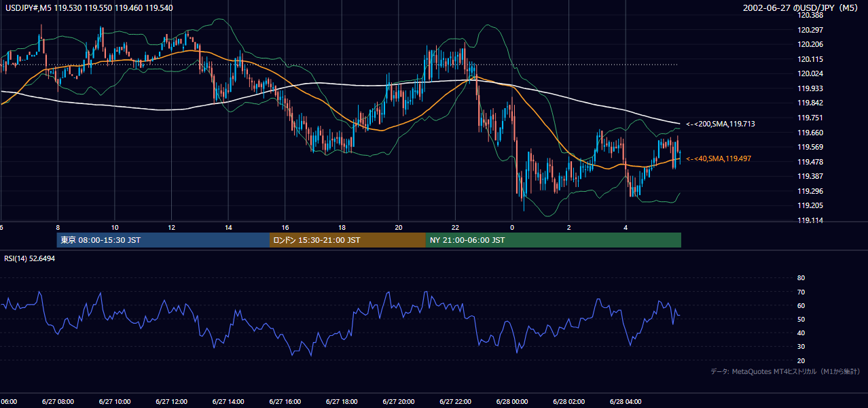Click the bottom time label 6/27 16:00
The height and width of the screenshot is (408, 868).
pos(285,401)
